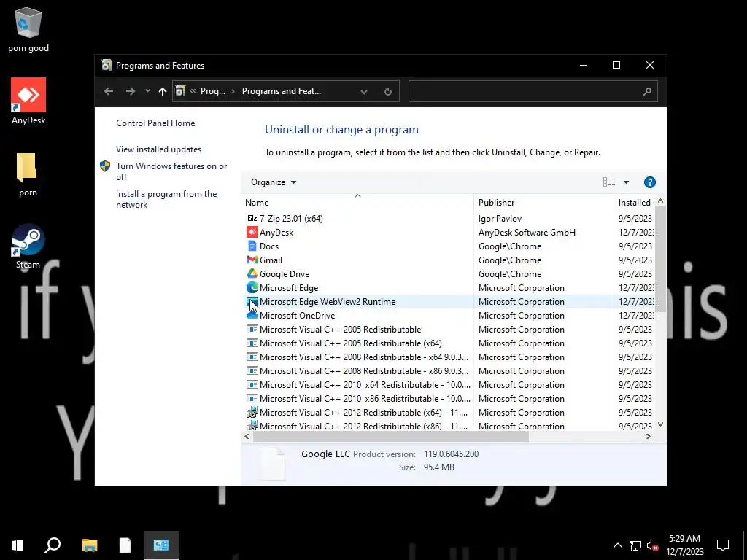The width and height of the screenshot is (747, 560).
Task: Open the Action Center notifications icon
Action: [x=723, y=545]
